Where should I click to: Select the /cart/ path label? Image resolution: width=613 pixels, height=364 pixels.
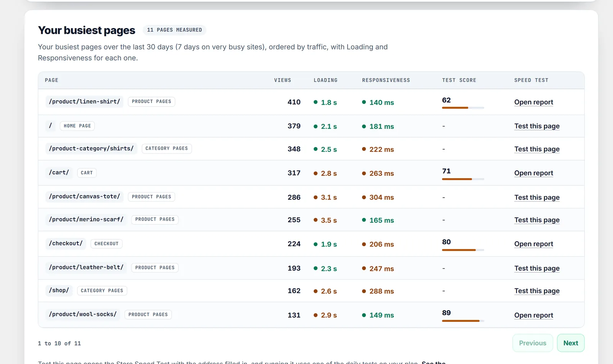click(x=59, y=172)
